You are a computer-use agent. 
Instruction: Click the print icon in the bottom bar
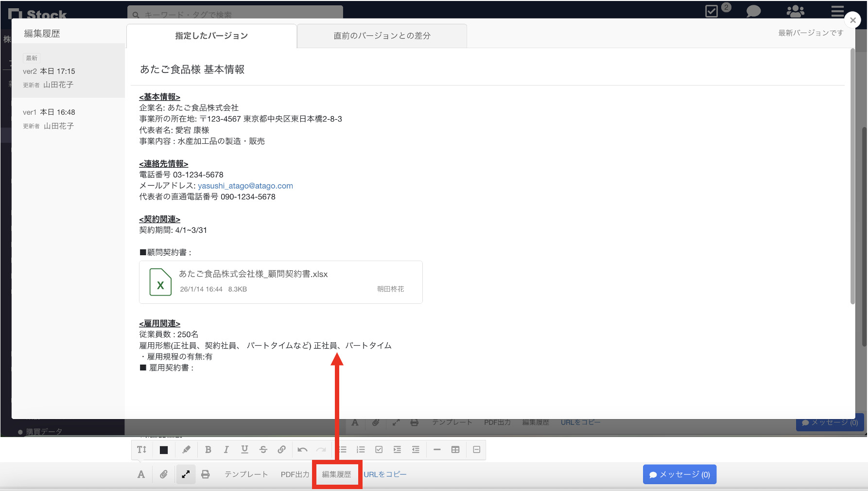tap(206, 474)
